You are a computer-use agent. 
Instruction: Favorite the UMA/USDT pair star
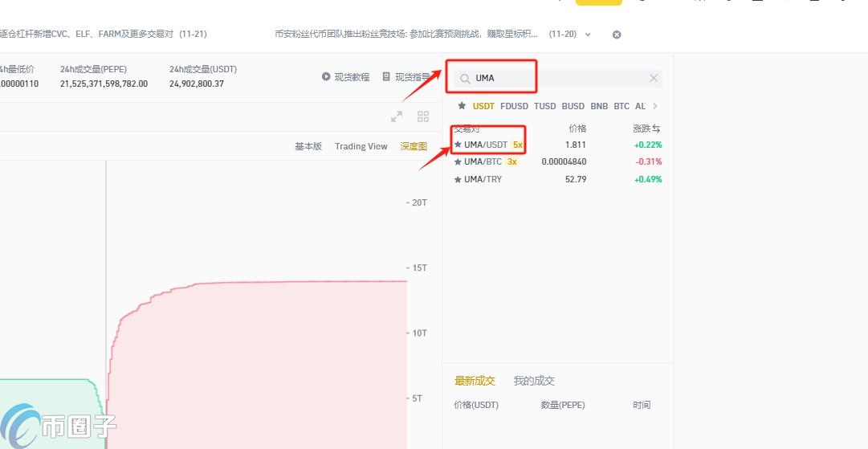[x=458, y=145]
